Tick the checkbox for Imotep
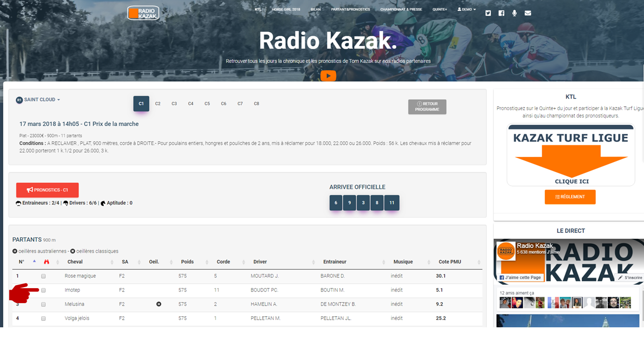644x362 pixels. [43, 290]
